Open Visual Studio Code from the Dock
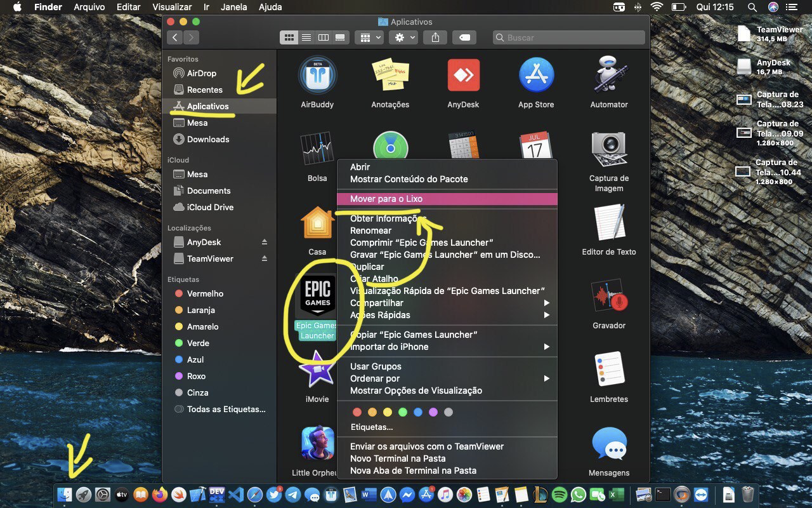The width and height of the screenshot is (812, 508). [x=236, y=495]
